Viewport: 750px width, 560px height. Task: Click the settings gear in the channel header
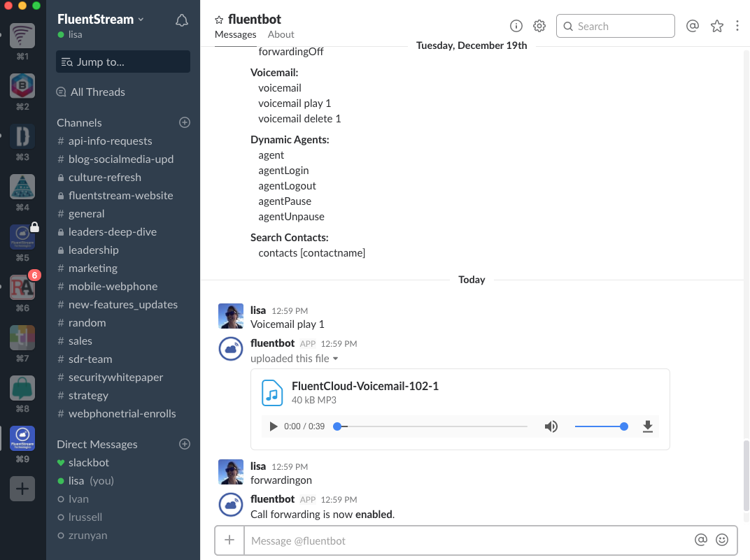539,25
